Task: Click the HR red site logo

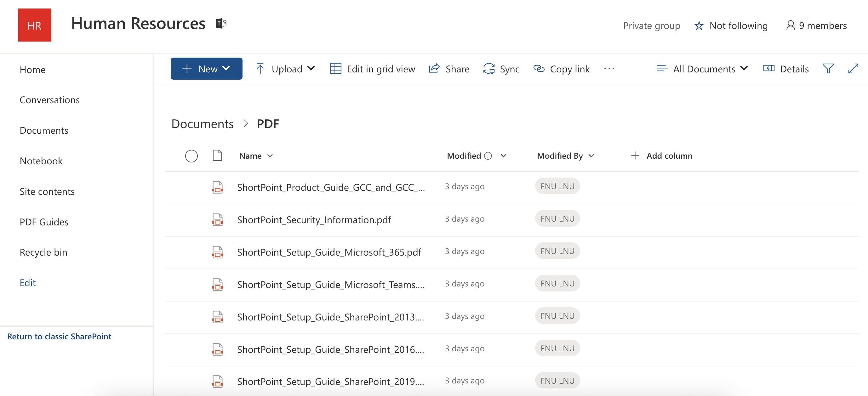Action: click(35, 25)
